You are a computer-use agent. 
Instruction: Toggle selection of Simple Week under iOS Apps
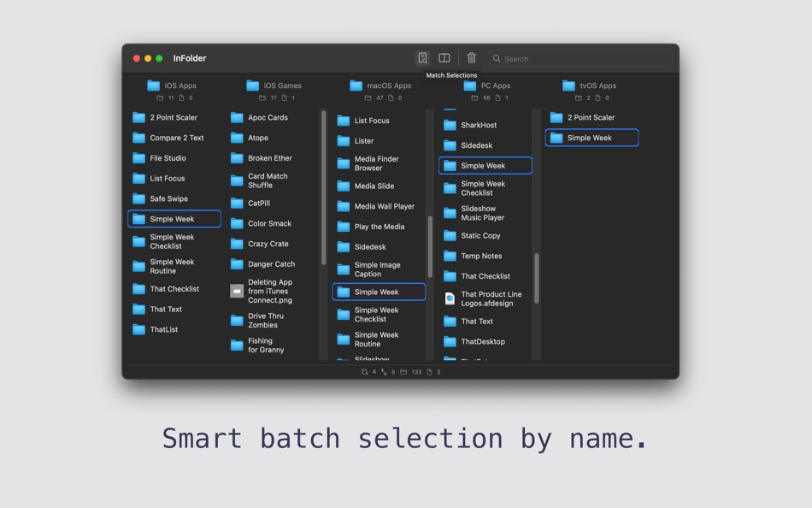point(174,218)
